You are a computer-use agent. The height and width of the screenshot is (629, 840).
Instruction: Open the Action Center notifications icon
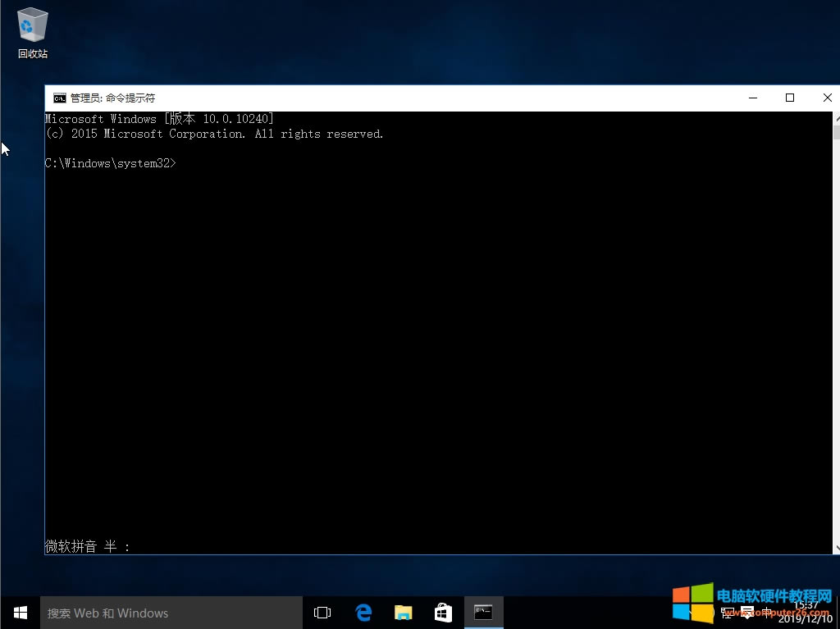click(746, 613)
